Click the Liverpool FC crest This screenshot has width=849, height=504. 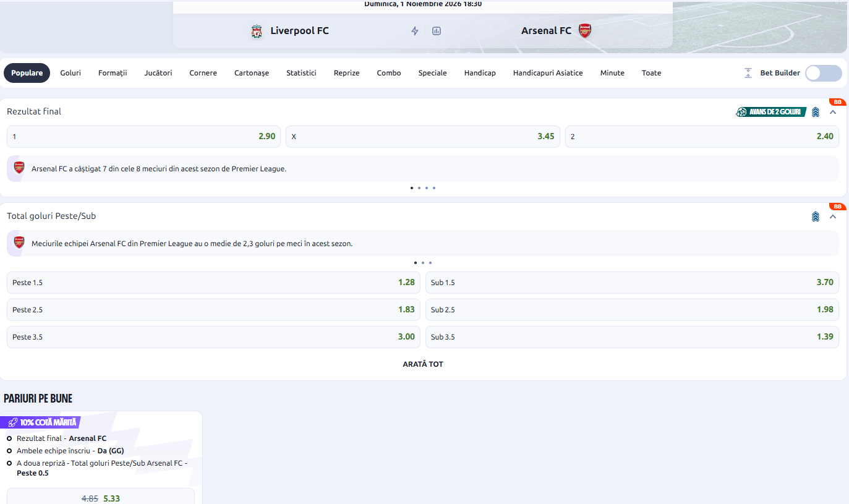tap(257, 31)
